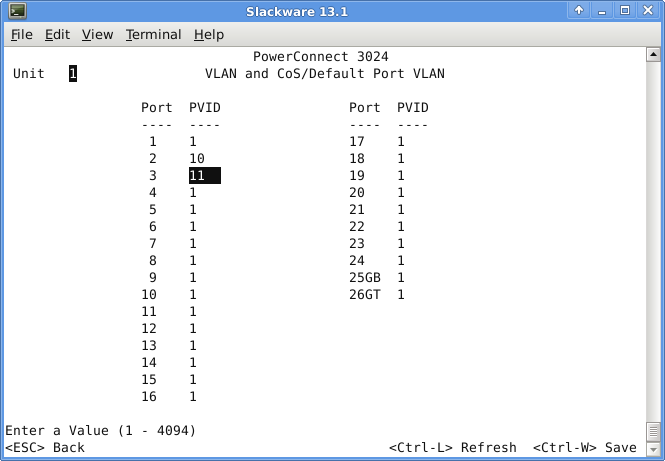Click the <Ctrl-W> Save label
Image resolution: width=665 pixels, height=461 pixels.
click(x=584, y=447)
